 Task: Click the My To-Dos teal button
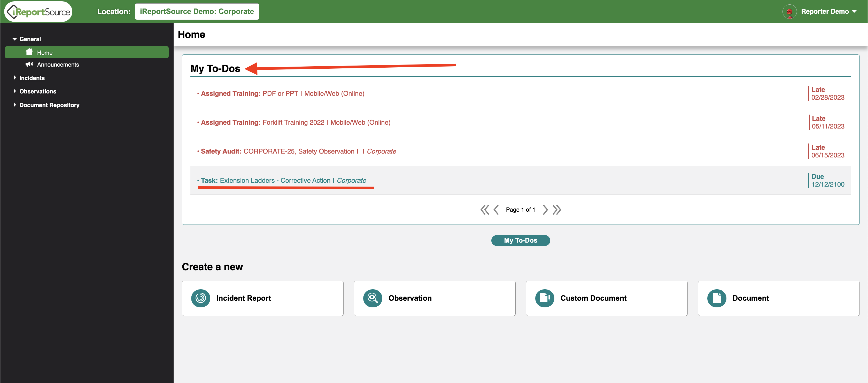click(520, 240)
